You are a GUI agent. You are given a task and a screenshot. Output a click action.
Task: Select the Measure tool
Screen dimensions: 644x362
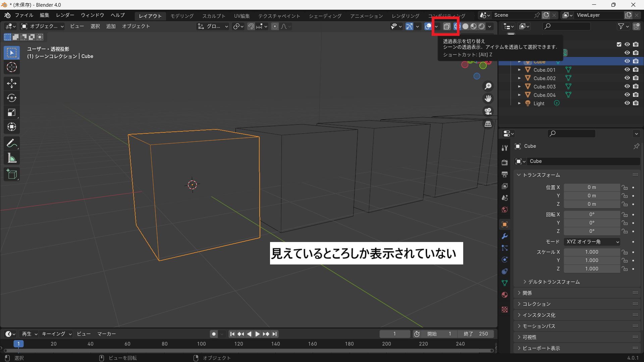(12, 158)
